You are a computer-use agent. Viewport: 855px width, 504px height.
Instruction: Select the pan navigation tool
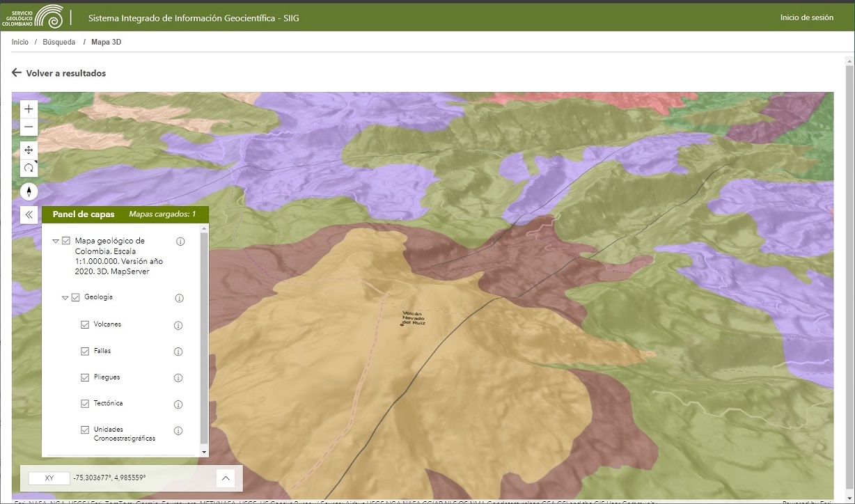click(x=29, y=150)
